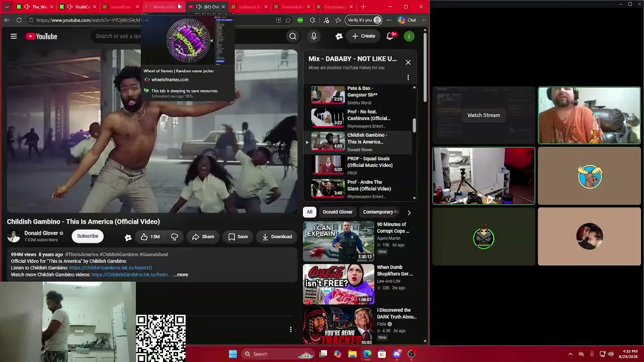This screenshot has height=362, width=644.
Task: Like the video with thumbs up
Action: (x=150, y=236)
